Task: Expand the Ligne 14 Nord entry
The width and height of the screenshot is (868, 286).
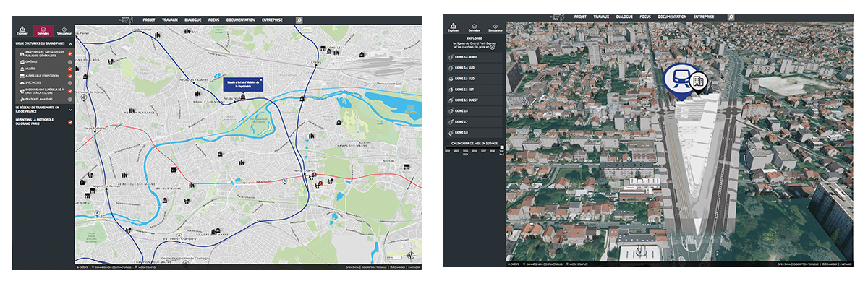Action: 475,57
